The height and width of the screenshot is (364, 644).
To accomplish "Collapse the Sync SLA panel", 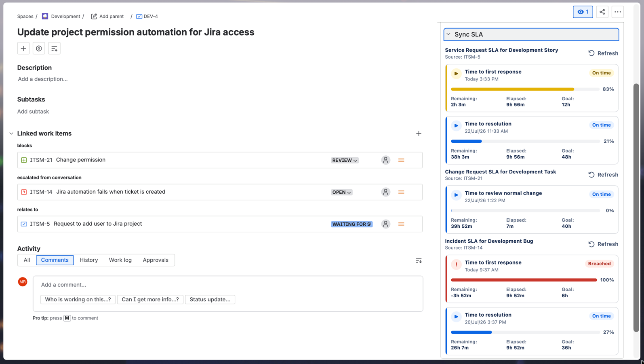I will click(448, 34).
